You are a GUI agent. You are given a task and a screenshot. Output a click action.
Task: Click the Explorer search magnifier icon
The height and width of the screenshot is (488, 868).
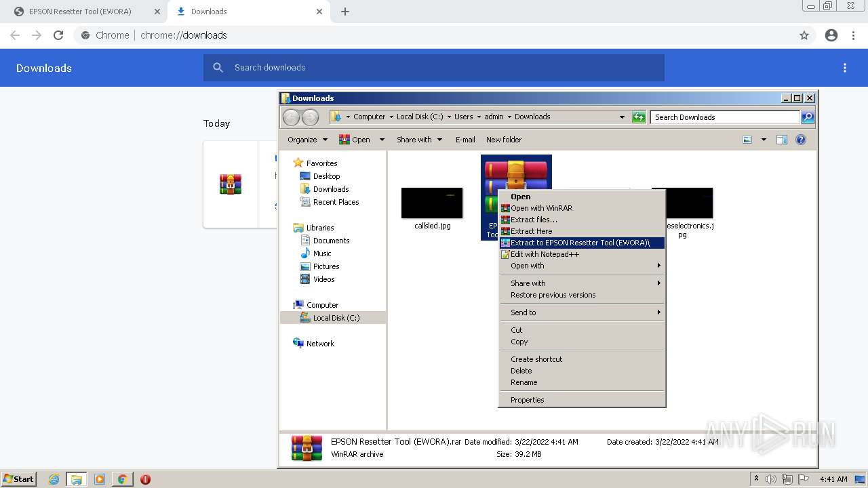(x=807, y=117)
